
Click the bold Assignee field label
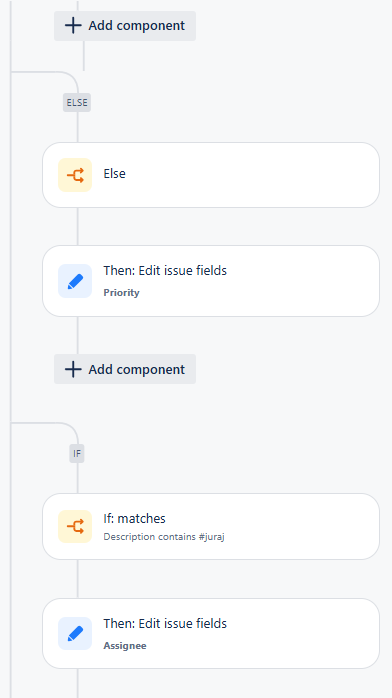[125, 646]
